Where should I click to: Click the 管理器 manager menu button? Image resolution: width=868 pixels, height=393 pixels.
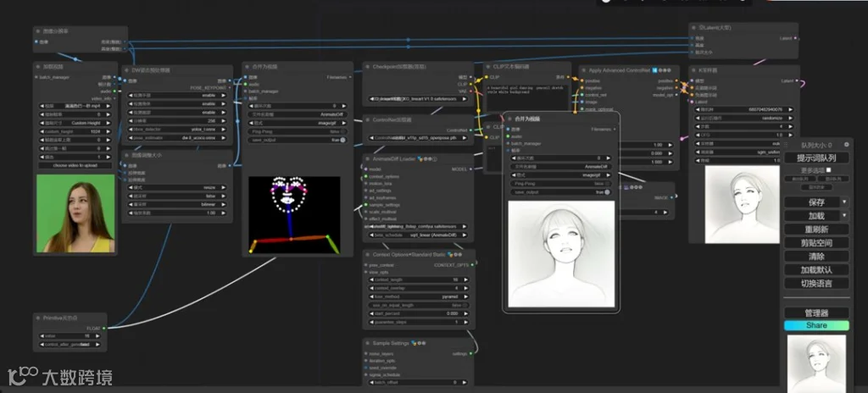816,313
